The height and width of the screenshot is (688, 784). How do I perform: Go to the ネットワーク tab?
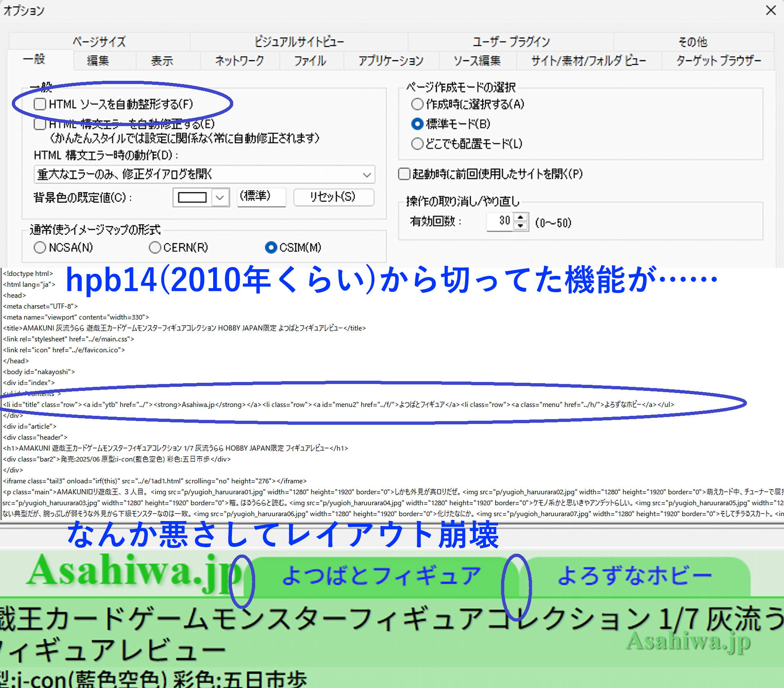[x=240, y=61]
